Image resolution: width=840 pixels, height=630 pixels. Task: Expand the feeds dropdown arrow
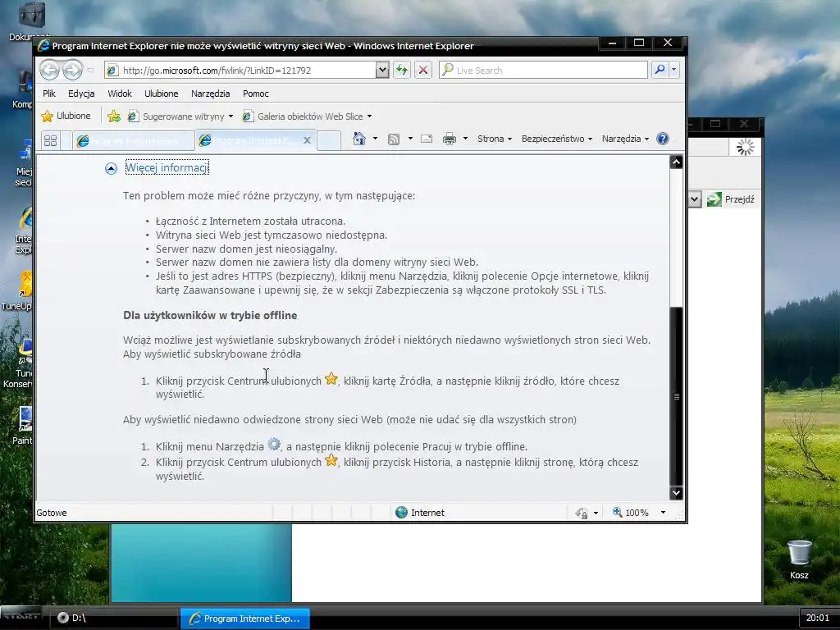(x=410, y=139)
